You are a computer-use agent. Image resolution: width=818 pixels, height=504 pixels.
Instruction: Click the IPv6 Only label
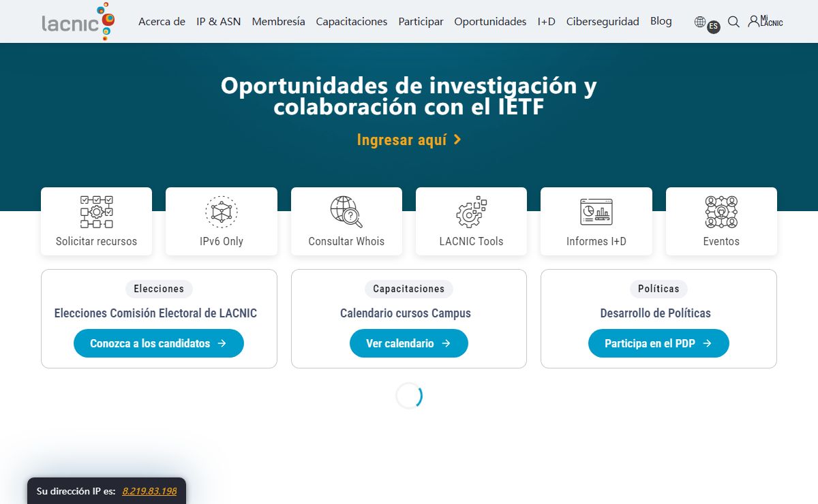point(222,241)
